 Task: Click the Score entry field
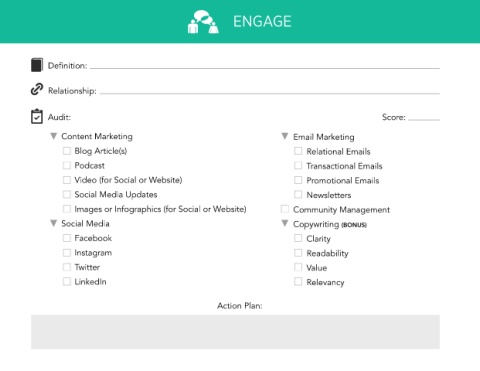click(424, 117)
